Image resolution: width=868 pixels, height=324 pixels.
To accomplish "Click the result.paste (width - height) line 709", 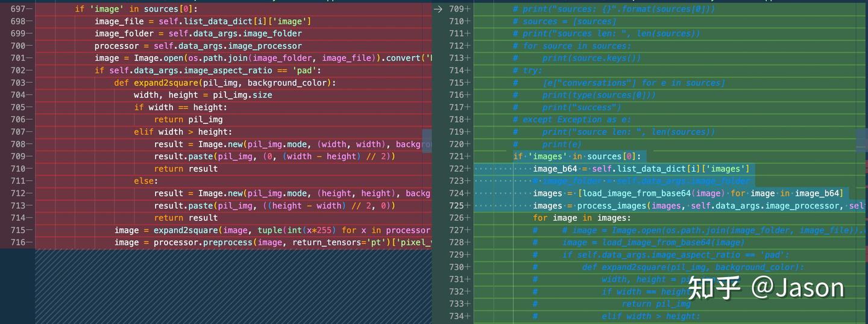I will point(274,156).
